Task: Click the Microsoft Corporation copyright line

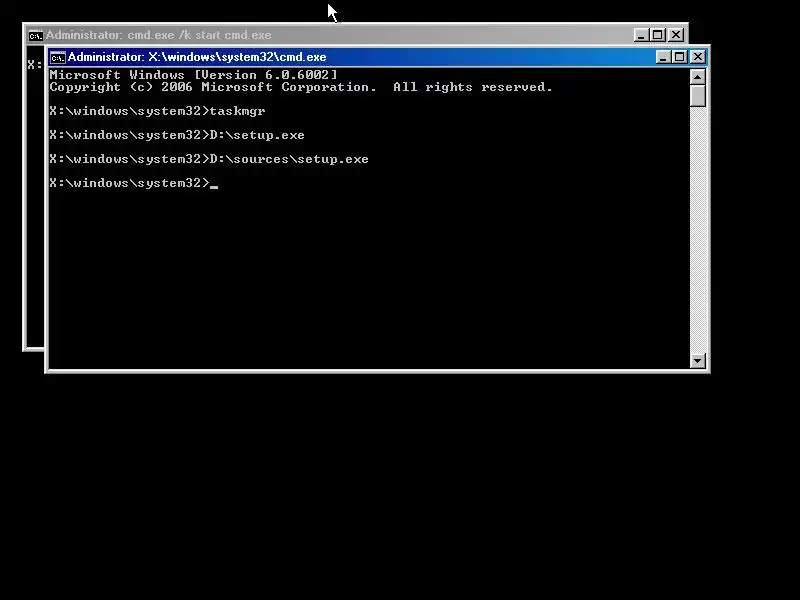Action: (301, 87)
